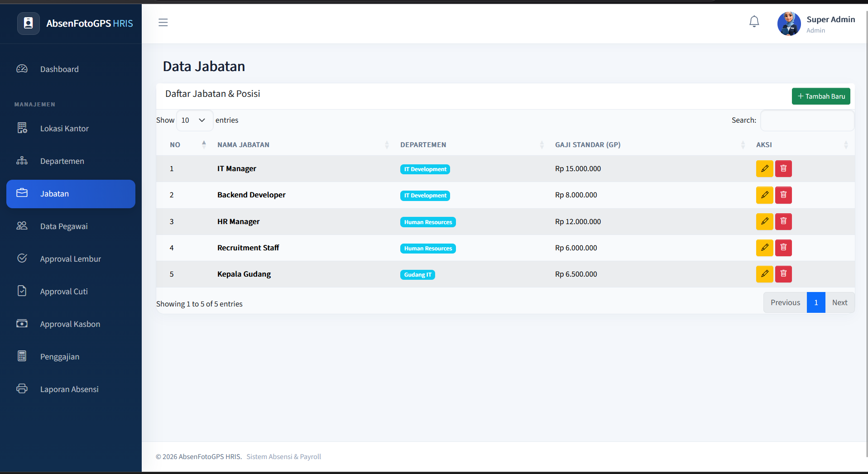Open Data Pegawai in the sidebar
868x474 pixels.
pos(71,226)
